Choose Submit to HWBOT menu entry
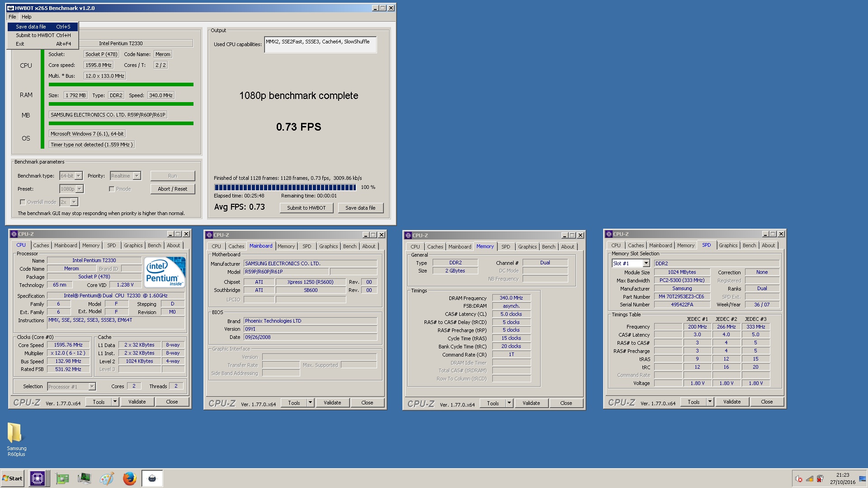This screenshot has height=488, width=868. click(42, 35)
